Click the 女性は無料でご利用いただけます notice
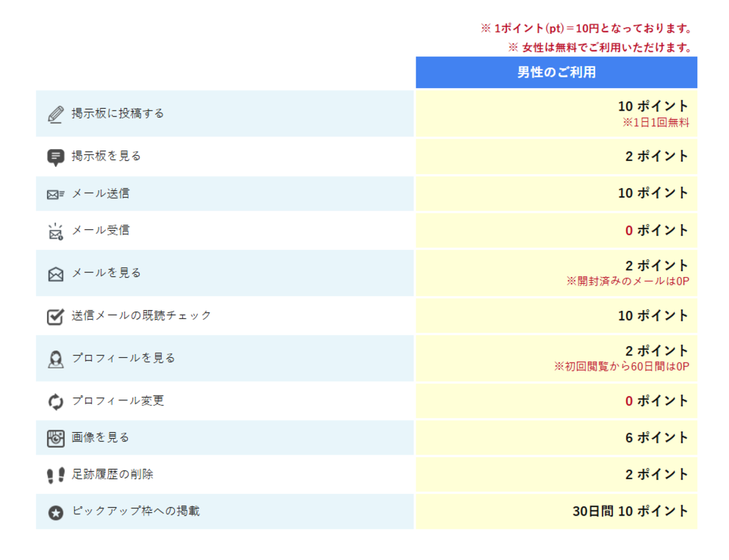 (600, 47)
